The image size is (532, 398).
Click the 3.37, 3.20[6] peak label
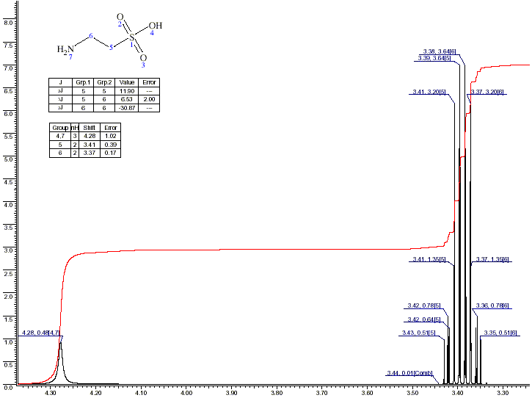coord(487,92)
